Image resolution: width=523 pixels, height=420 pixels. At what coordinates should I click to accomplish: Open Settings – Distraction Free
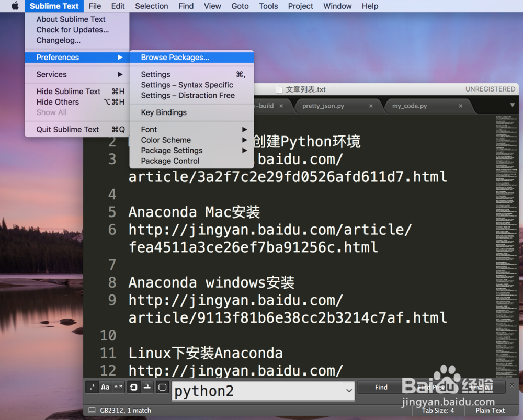click(191, 95)
